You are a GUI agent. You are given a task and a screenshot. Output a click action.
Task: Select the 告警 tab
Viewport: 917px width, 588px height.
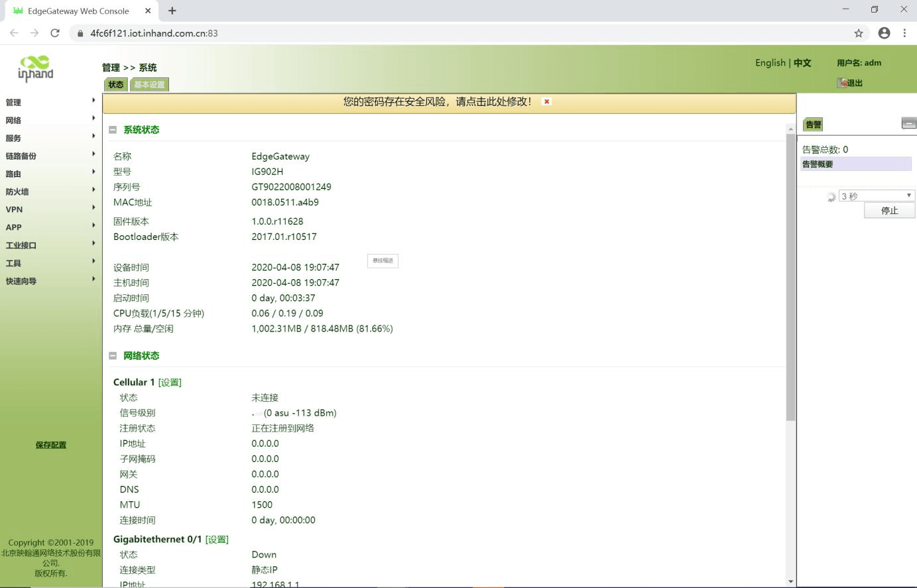814,124
